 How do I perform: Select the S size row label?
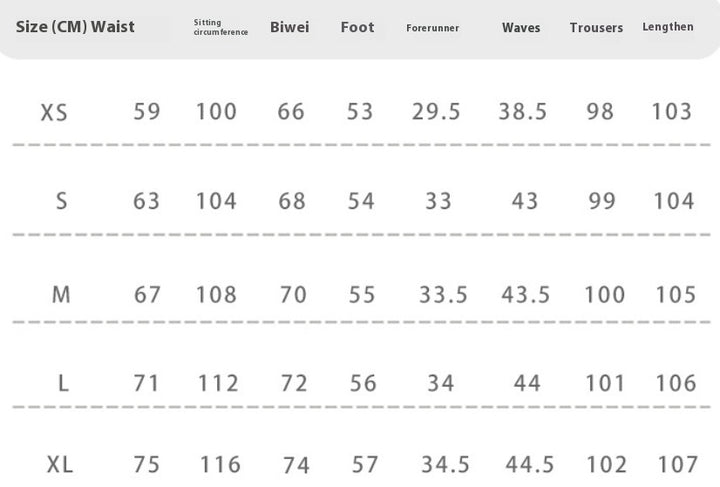pos(62,201)
